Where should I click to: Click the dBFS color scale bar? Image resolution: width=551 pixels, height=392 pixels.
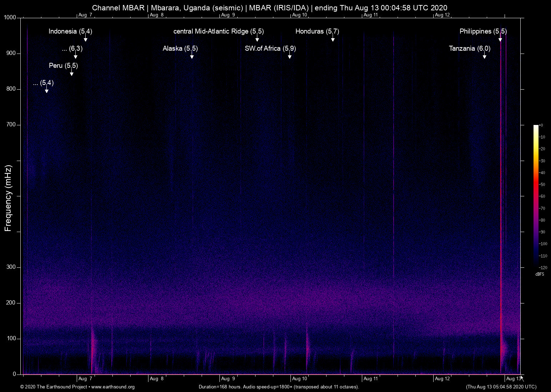click(x=536, y=196)
